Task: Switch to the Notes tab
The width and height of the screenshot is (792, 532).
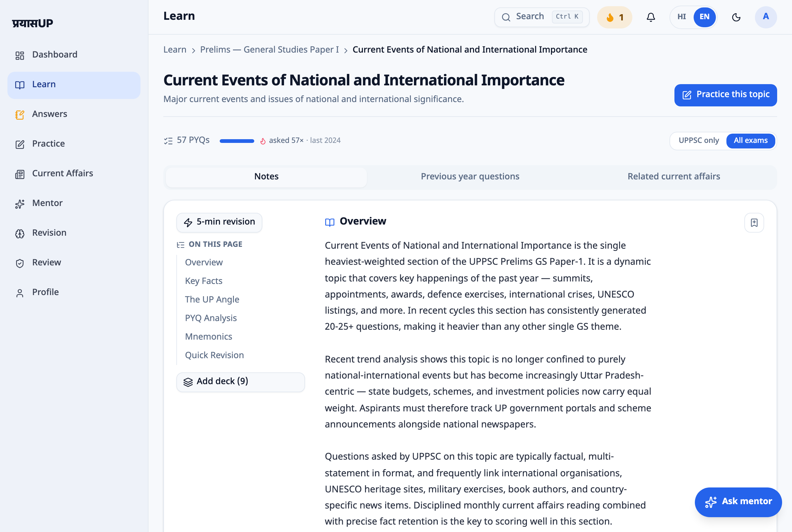Action: [x=266, y=177]
